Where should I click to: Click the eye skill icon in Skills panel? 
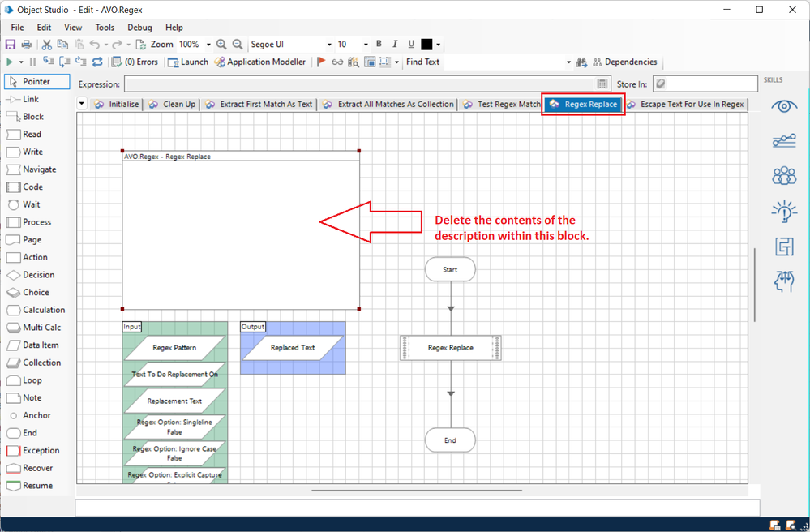tap(783, 106)
